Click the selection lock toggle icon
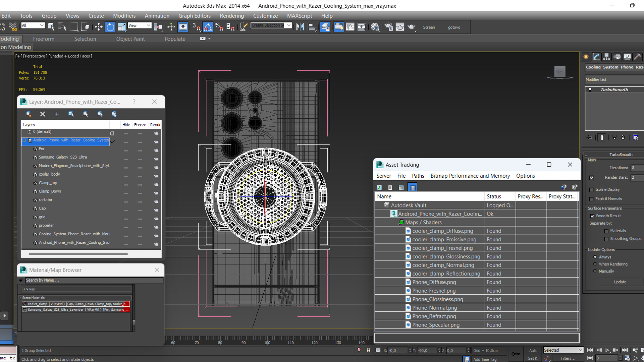This screenshot has width=644, height=362. (x=368, y=350)
